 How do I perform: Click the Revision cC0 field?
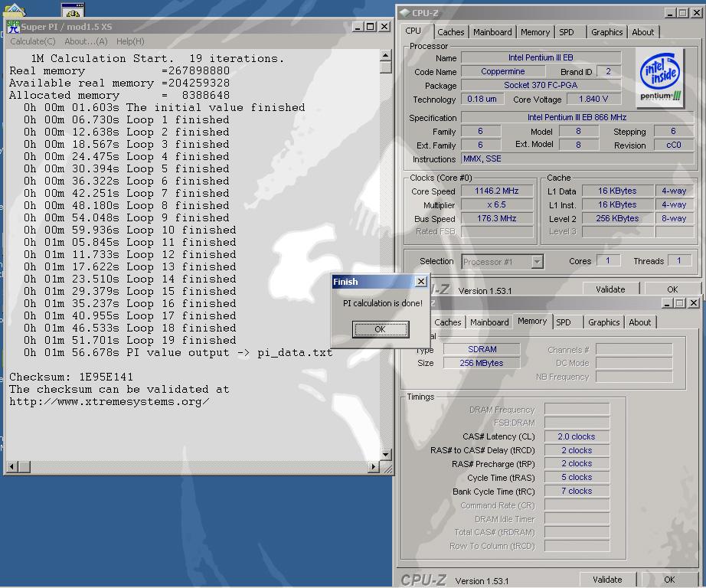pos(674,145)
